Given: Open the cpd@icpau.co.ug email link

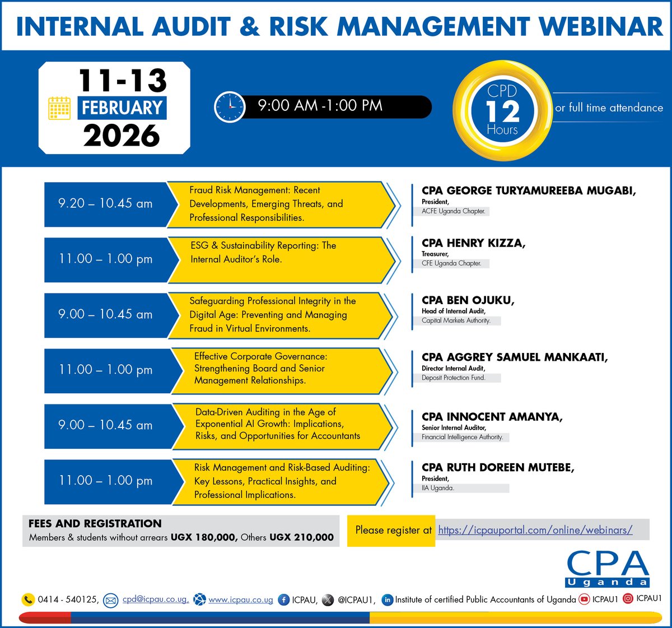Looking at the screenshot, I should pyautogui.click(x=156, y=599).
